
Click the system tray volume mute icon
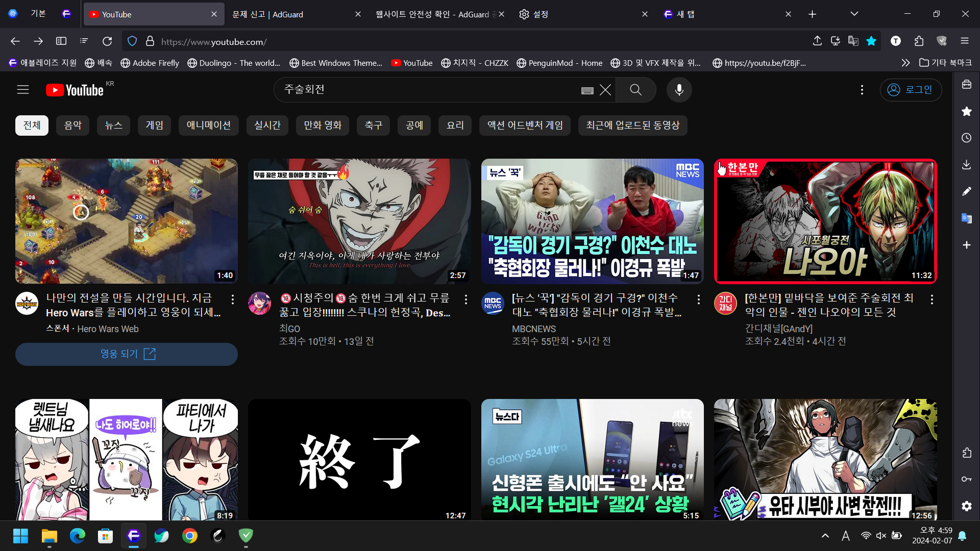coord(881,536)
